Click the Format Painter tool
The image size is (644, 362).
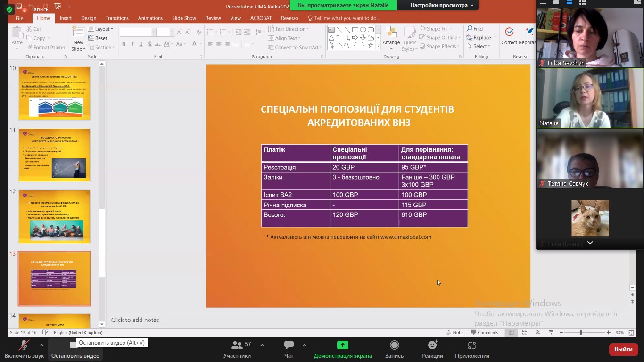point(46,47)
